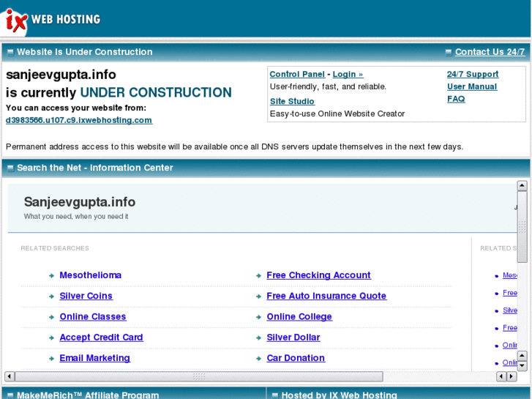This screenshot has height=399, width=532.
Task: Click the arrow bullet beside Email Marketing
Action: pyautogui.click(x=51, y=359)
